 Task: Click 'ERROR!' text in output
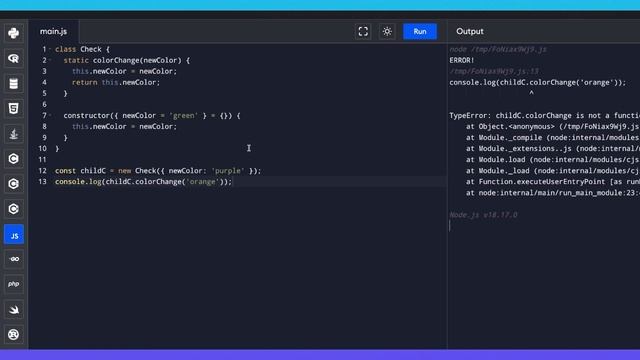[x=462, y=60]
